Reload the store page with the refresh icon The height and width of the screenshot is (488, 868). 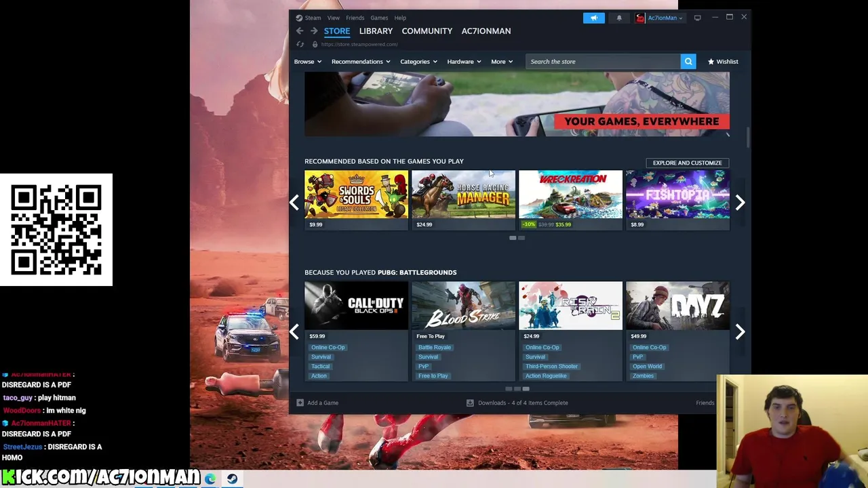300,45
